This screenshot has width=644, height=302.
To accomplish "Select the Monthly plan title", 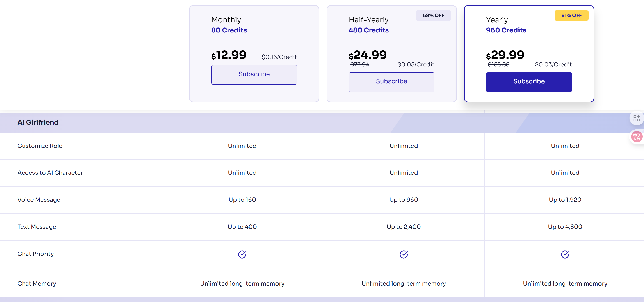I will tap(226, 20).
